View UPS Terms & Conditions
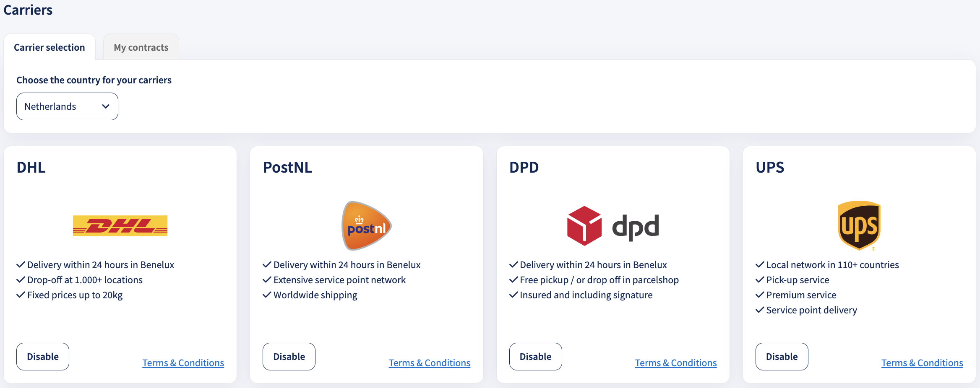This screenshot has width=980, height=388. click(x=922, y=363)
